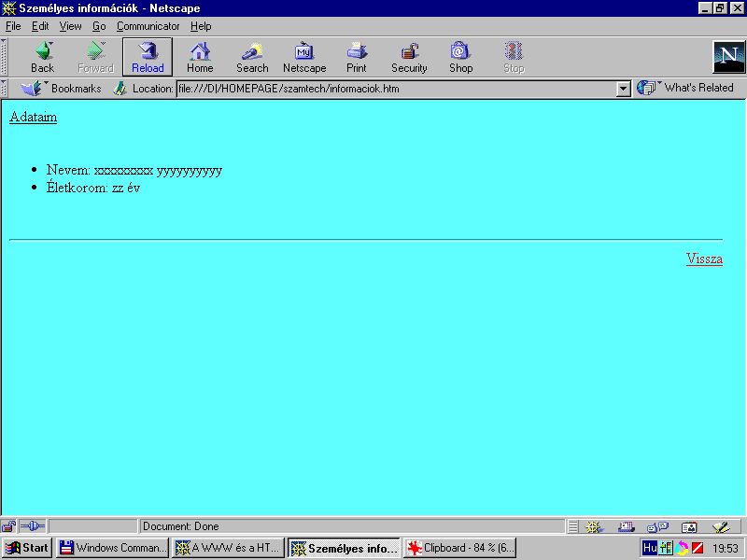The height and width of the screenshot is (560, 747).
Task: Click the red slash system tray icon
Action: coord(698,548)
